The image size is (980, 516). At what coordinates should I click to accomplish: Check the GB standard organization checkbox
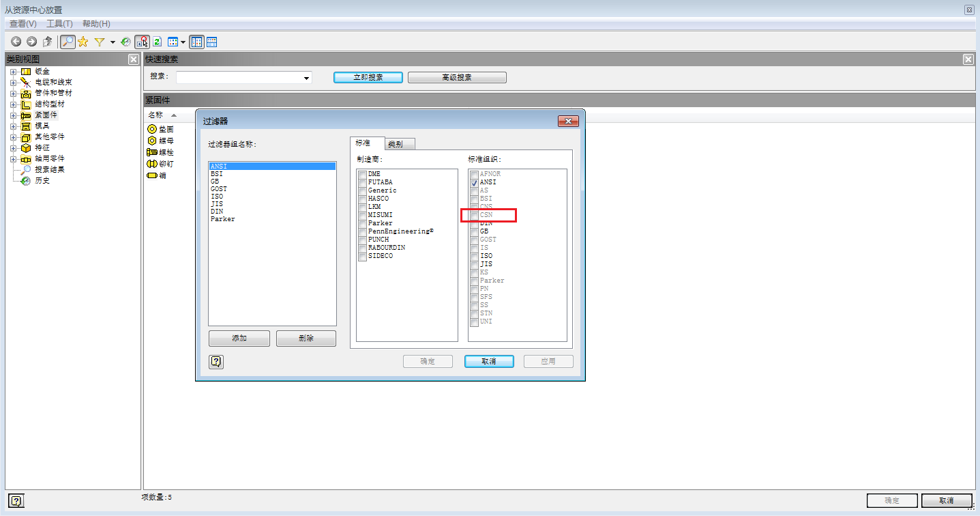474,232
